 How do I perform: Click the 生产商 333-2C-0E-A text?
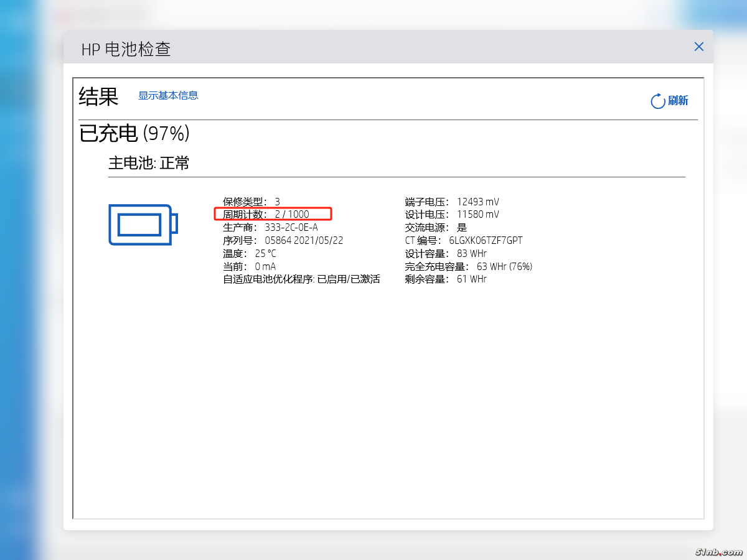[270, 227]
